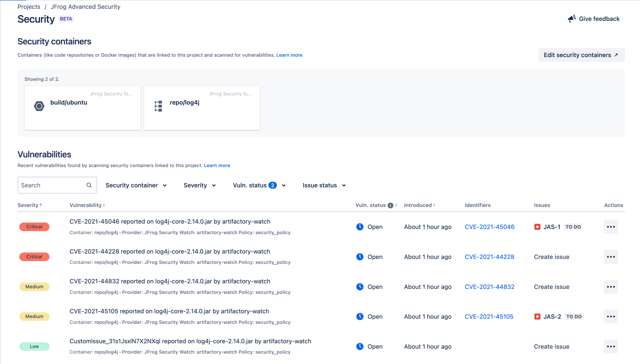Click the Projects breadcrumb link
The width and height of the screenshot is (640, 364).
pos(29,7)
